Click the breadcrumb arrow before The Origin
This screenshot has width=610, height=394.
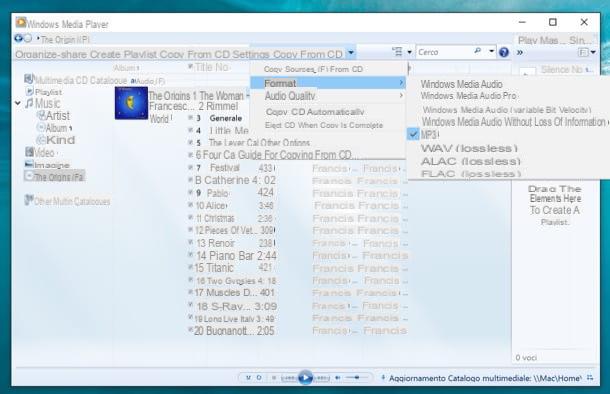click(38, 39)
